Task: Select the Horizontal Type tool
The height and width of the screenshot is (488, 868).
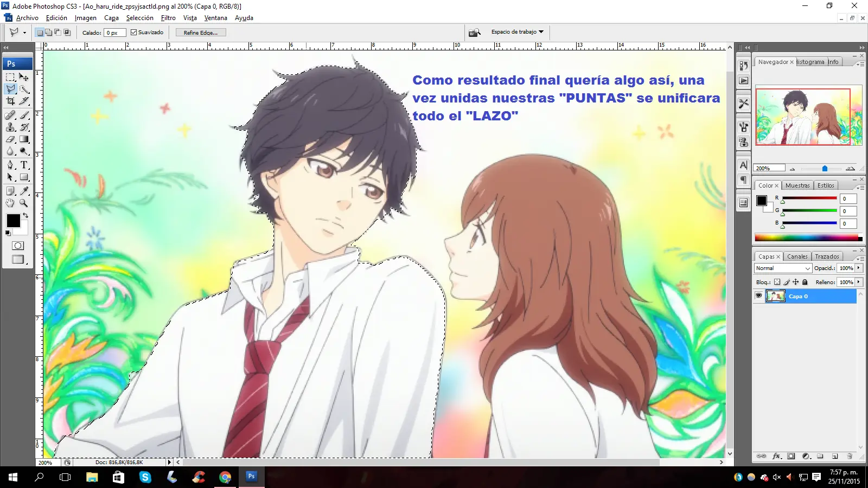Action: coord(24,165)
